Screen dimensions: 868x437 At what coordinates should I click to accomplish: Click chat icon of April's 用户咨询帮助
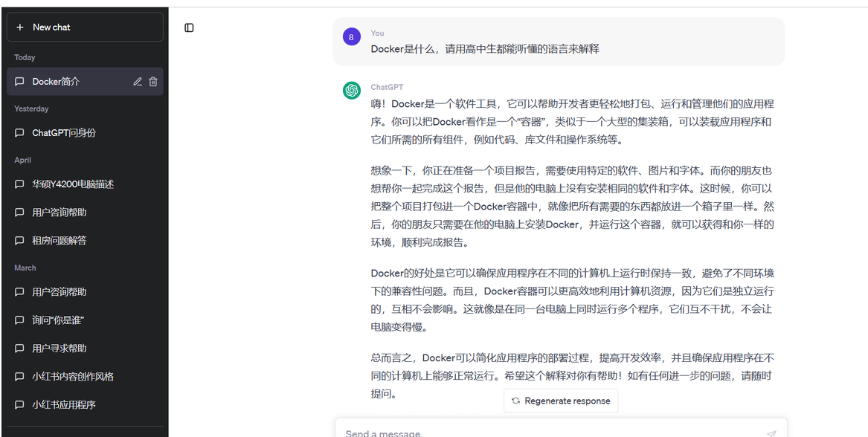coord(19,213)
